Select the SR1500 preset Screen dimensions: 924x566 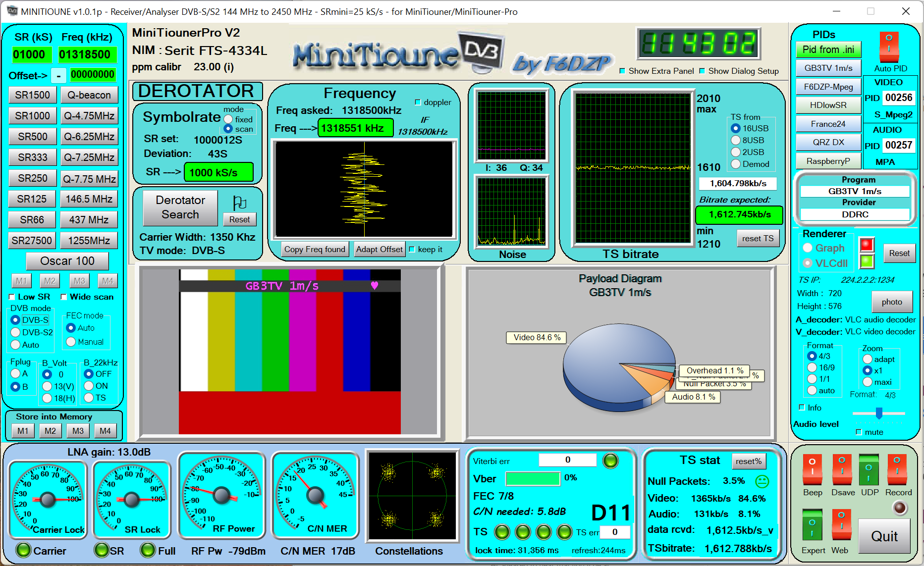click(x=32, y=95)
